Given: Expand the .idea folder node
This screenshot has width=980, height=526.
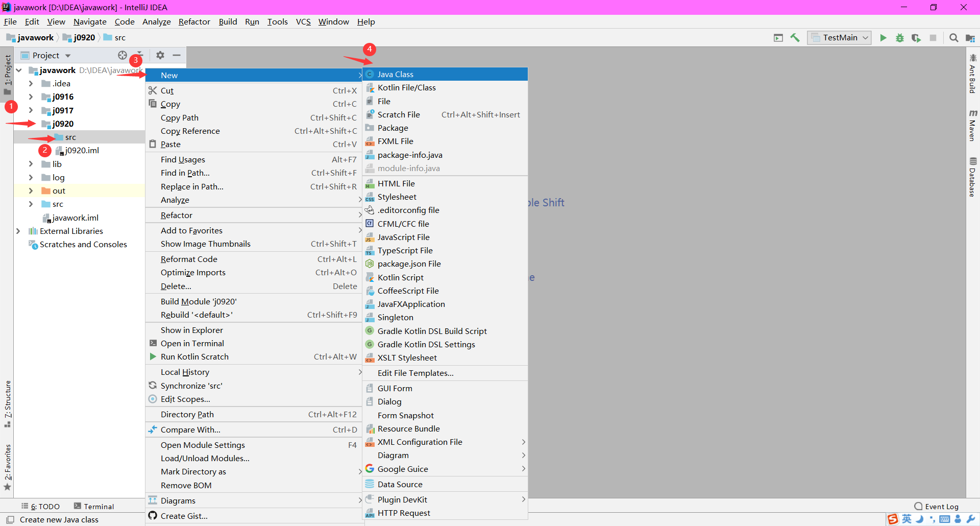Looking at the screenshot, I should 31,83.
